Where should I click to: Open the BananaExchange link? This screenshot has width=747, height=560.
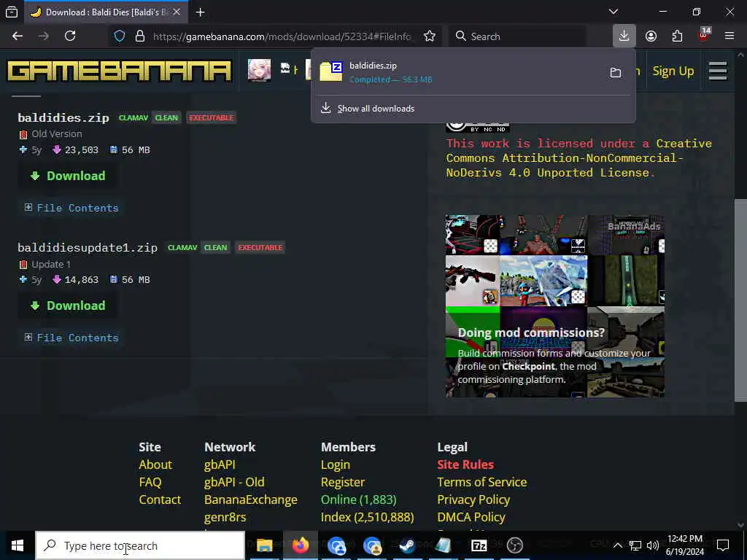click(251, 499)
